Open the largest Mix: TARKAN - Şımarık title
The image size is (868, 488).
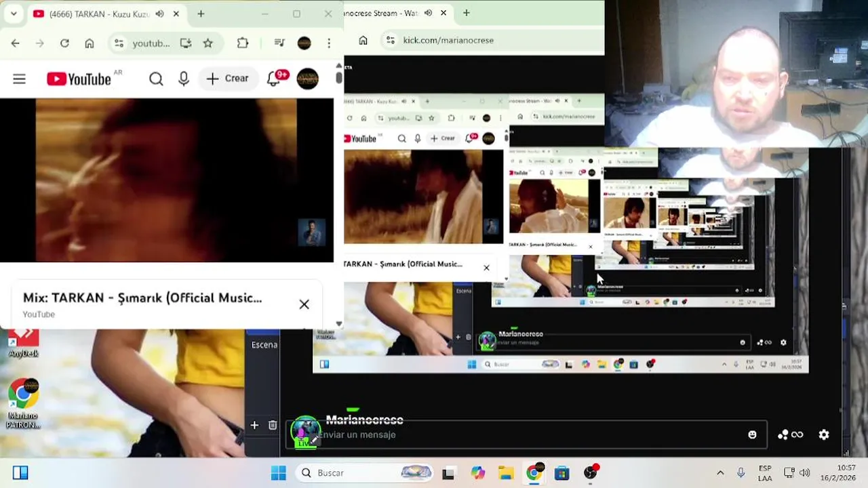142,298
